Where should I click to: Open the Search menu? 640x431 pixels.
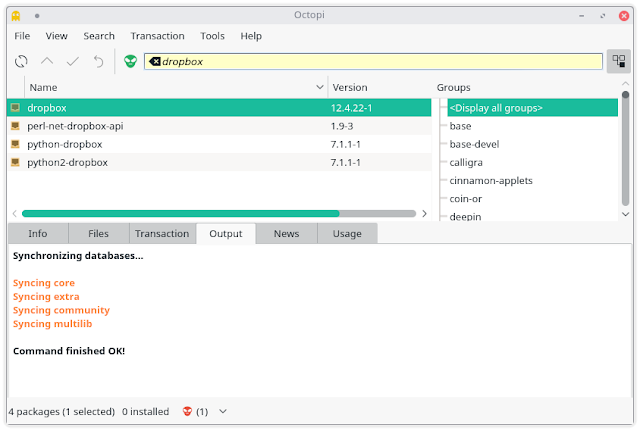pyautogui.click(x=99, y=36)
